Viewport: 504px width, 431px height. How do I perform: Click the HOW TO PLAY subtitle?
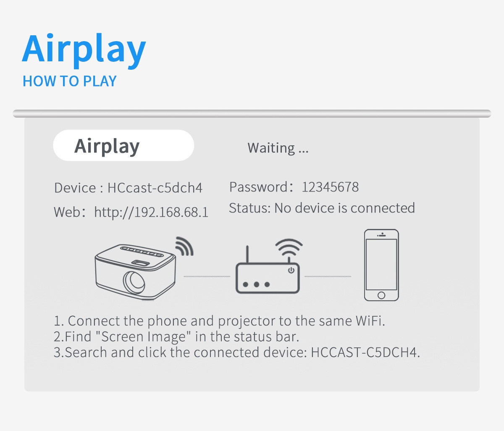tap(70, 81)
